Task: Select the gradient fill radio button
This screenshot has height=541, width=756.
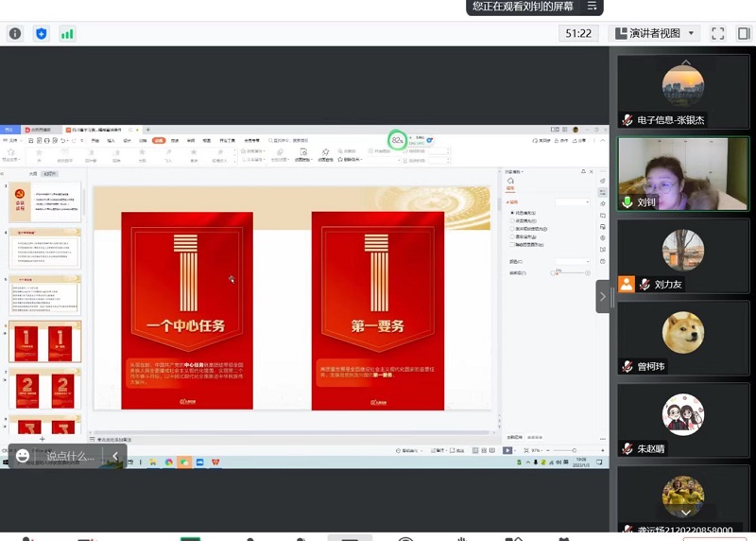Action: click(x=512, y=221)
